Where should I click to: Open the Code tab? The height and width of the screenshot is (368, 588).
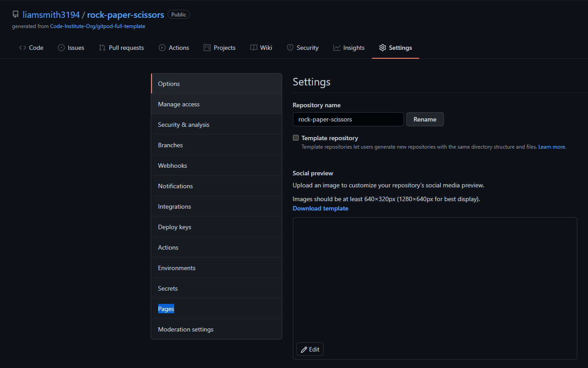click(x=31, y=48)
